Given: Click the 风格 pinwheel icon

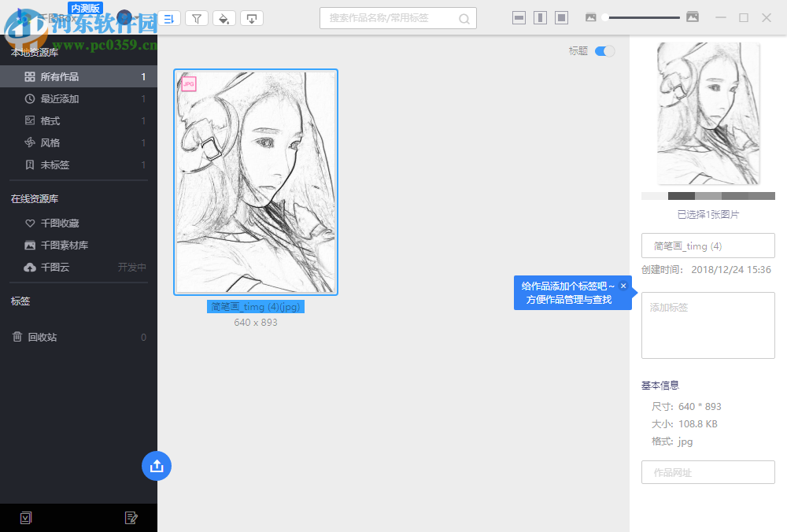Looking at the screenshot, I should 30,142.
